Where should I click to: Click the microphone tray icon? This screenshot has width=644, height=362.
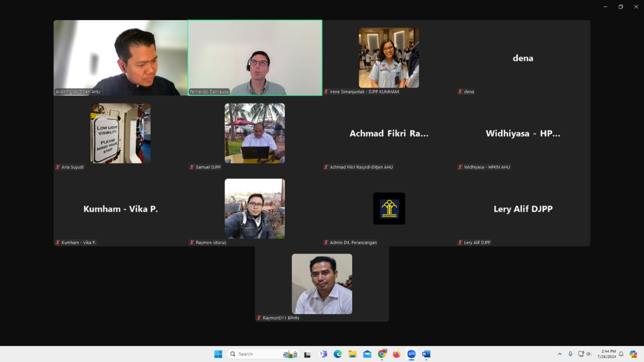click(571, 354)
